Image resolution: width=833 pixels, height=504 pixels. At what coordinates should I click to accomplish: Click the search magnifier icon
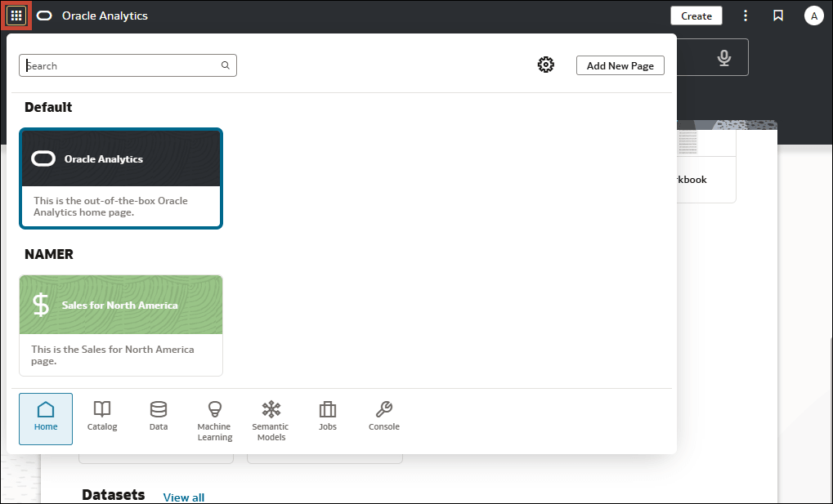pos(226,65)
